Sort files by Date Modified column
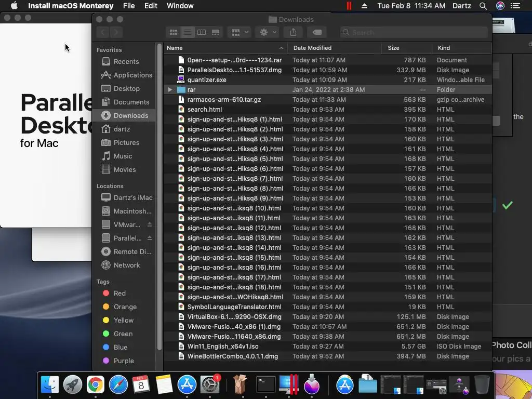Image resolution: width=532 pixels, height=399 pixels. point(335,48)
